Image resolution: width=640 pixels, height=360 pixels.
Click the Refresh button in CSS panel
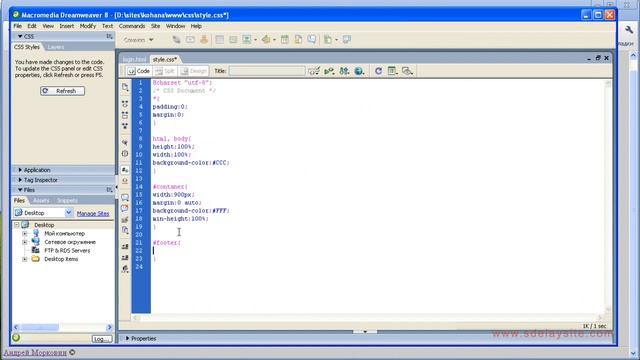tap(62, 91)
